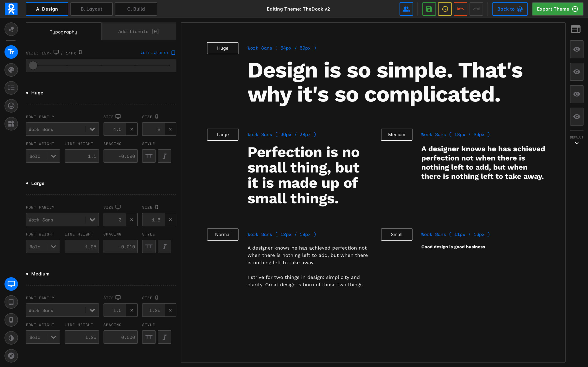Image resolution: width=588 pixels, height=367 pixels.
Task: Click the Export Theme button
Action: pyautogui.click(x=557, y=9)
